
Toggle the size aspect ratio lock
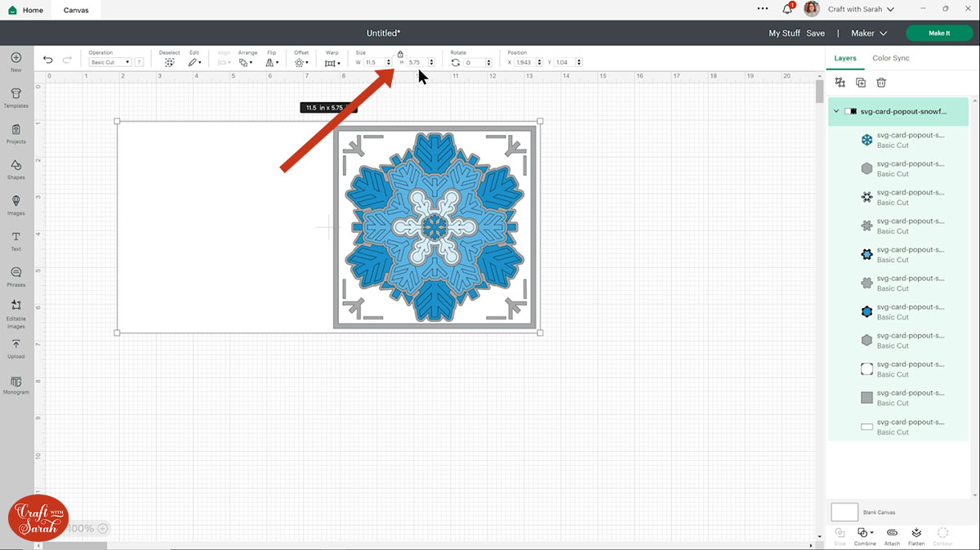(x=400, y=54)
